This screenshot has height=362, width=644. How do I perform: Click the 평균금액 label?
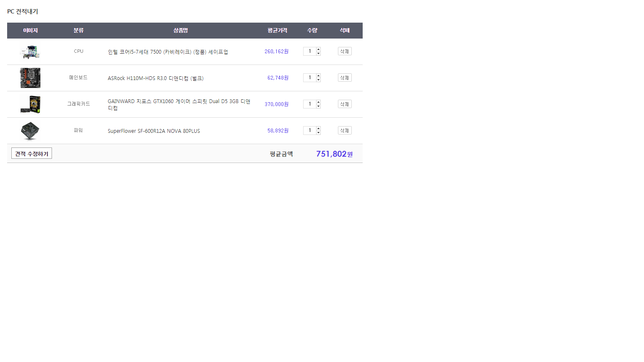tap(281, 154)
